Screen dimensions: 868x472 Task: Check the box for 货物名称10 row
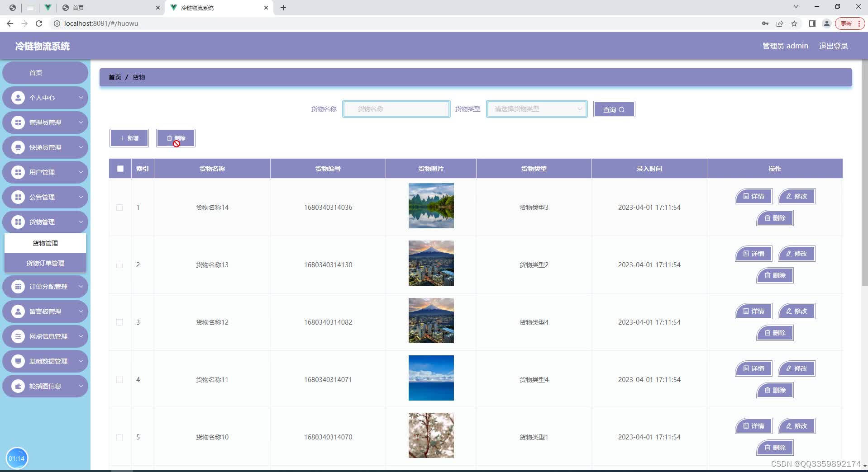click(x=119, y=437)
